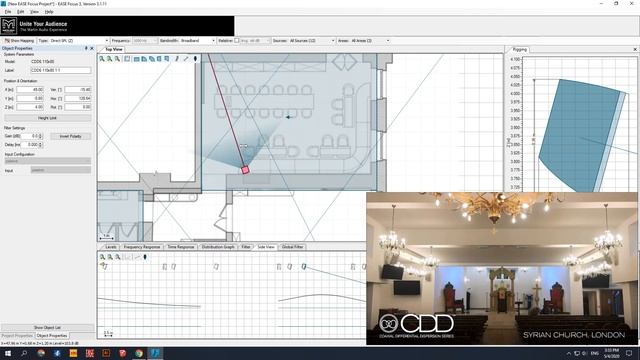Adjust the Delay stepper arrows

coord(40,144)
